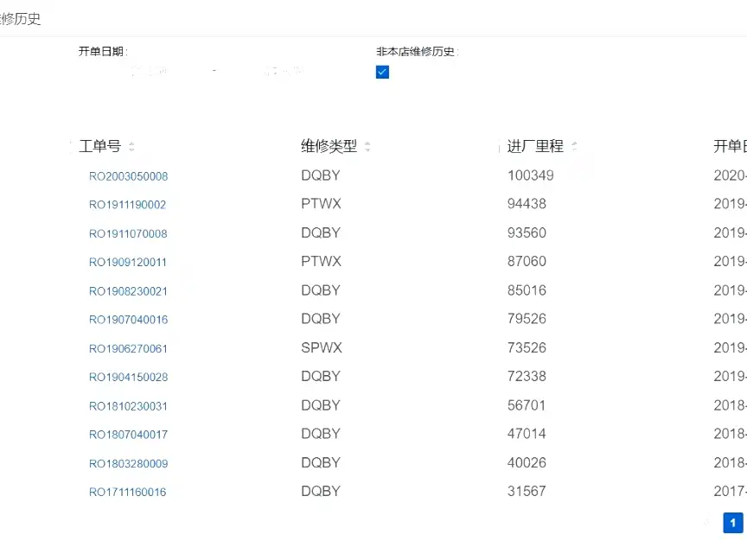Open work order RO1911070008

point(128,234)
